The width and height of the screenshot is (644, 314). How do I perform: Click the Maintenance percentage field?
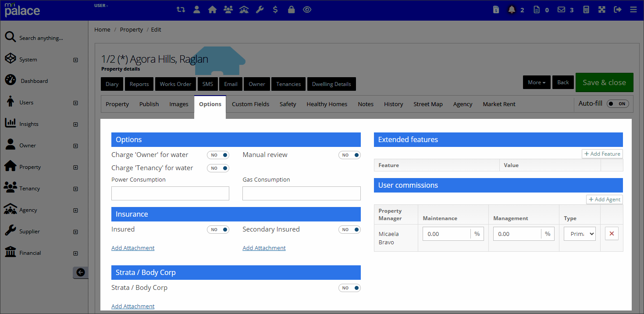click(x=447, y=234)
